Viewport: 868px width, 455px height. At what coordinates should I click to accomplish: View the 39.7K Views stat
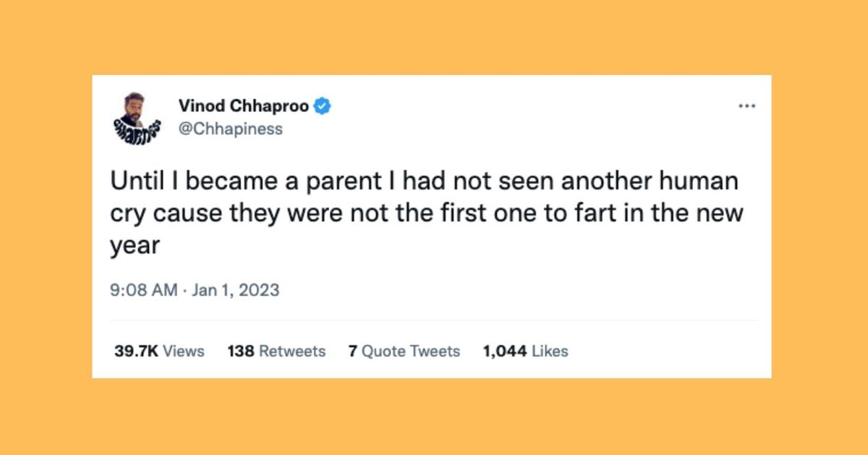point(159,352)
